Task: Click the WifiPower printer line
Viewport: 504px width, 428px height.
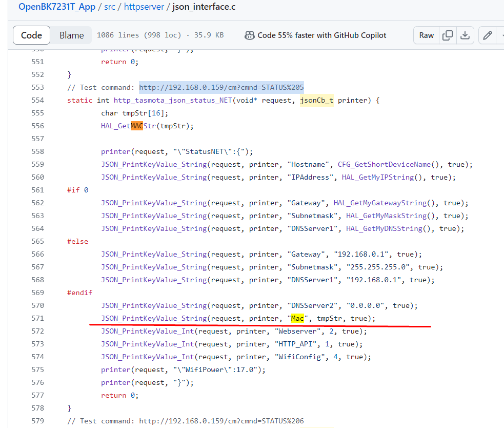Action: point(183,370)
